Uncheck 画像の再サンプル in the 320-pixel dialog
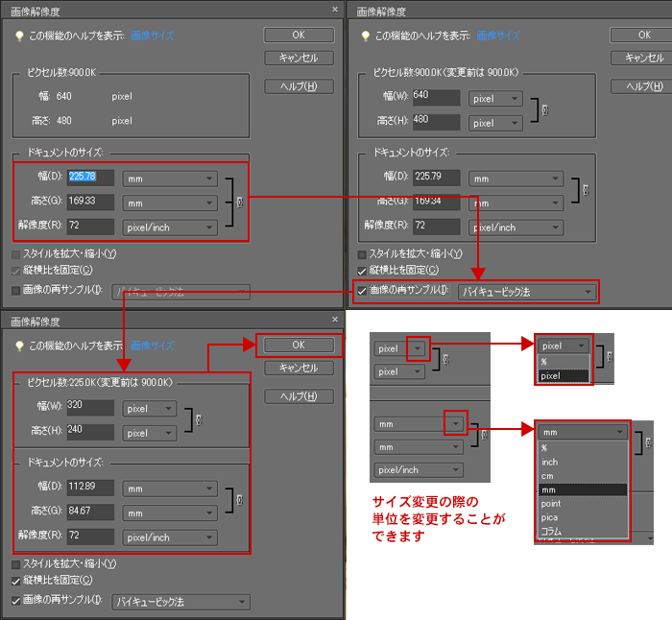This screenshot has width=672, height=620. point(16,601)
